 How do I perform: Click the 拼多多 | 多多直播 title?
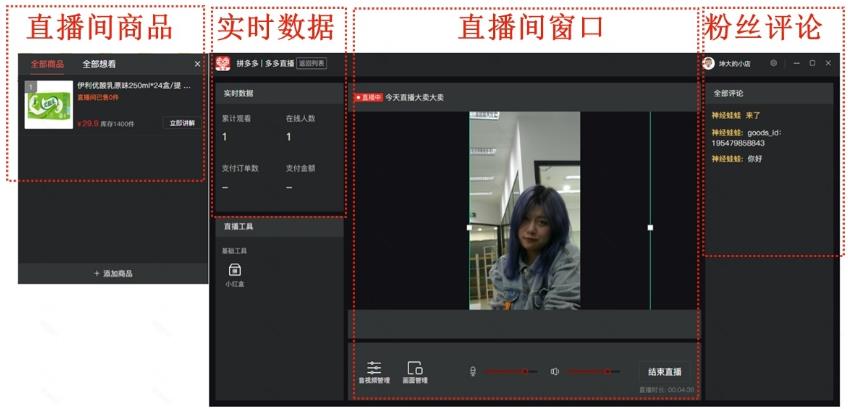pos(265,64)
